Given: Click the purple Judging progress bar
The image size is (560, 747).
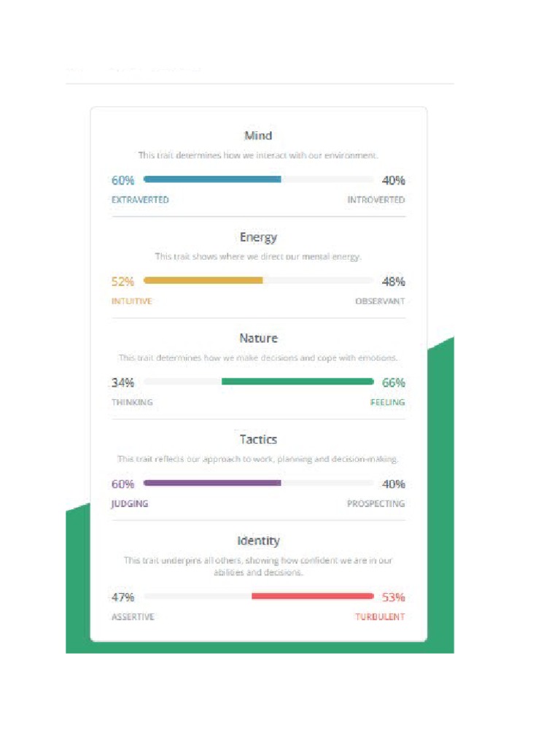Looking at the screenshot, I should pyautogui.click(x=212, y=483).
